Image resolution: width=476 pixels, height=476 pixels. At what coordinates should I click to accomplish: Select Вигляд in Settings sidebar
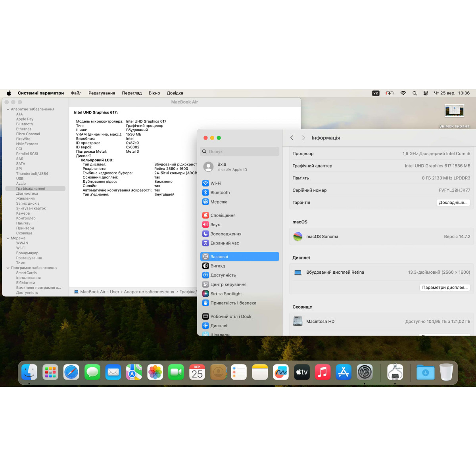240,266
